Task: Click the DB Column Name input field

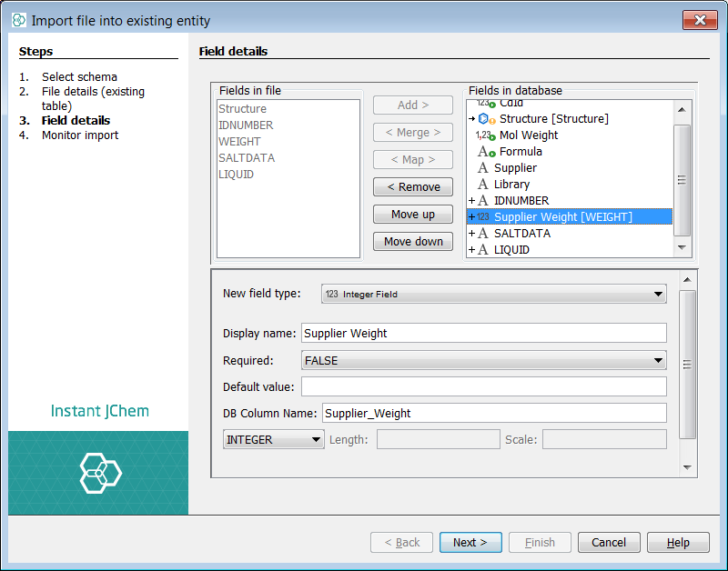Action: click(494, 414)
